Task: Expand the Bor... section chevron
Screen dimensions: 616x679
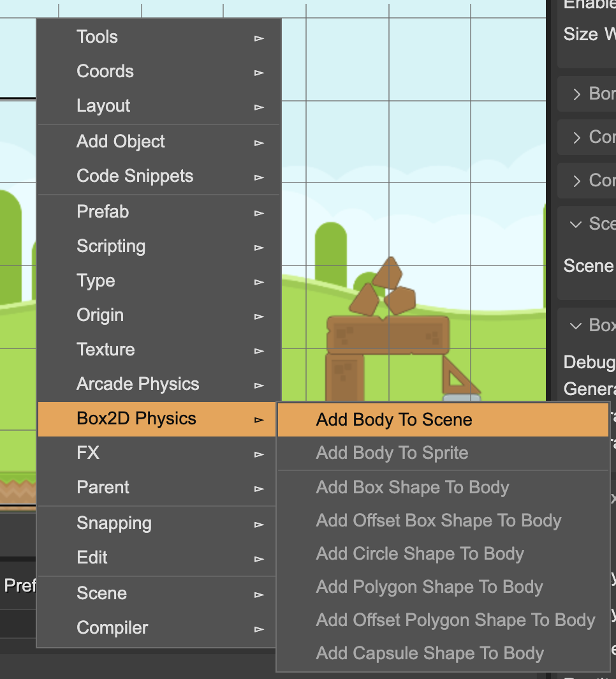Action: pyautogui.click(x=576, y=94)
